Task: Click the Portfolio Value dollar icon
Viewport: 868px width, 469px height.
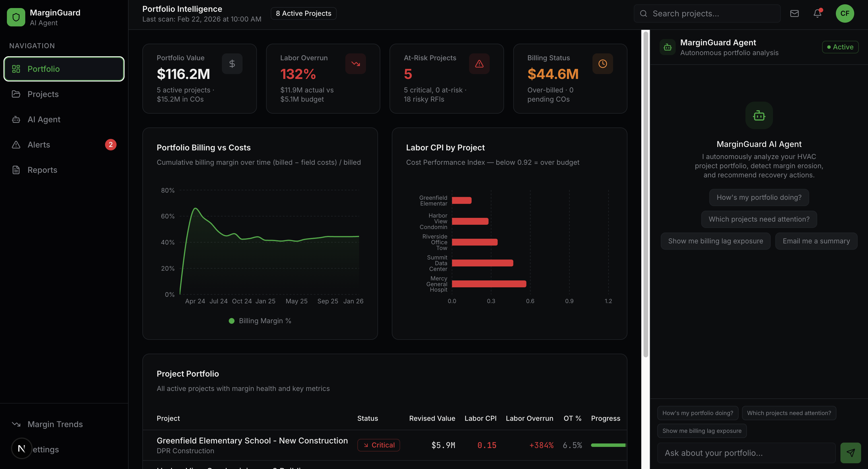Action: 232,64
